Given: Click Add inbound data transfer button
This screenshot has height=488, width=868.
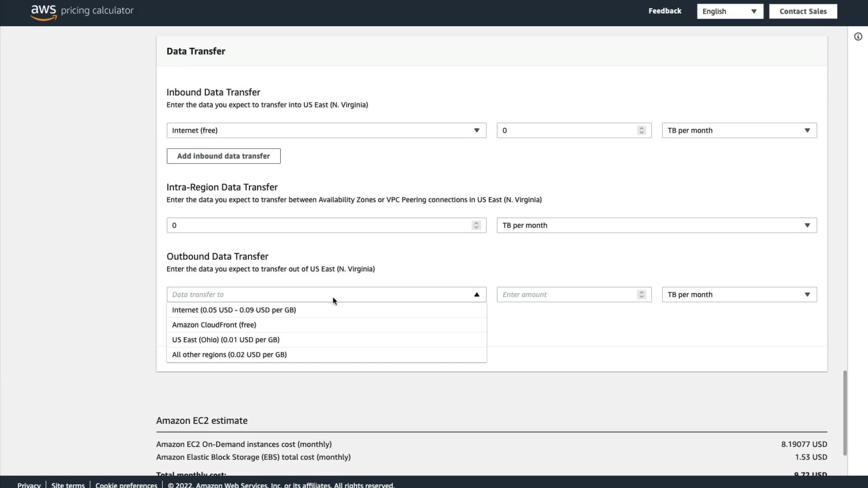Looking at the screenshot, I should [223, 156].
